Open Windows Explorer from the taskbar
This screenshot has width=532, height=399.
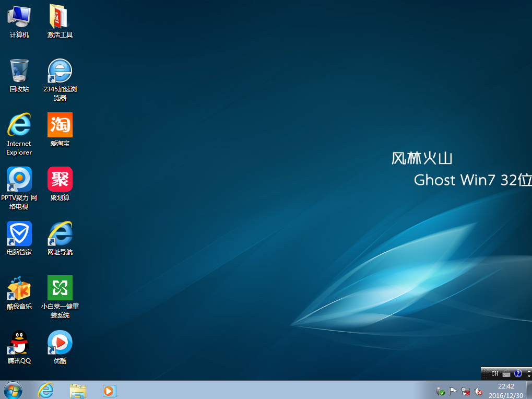pos(78,391)
